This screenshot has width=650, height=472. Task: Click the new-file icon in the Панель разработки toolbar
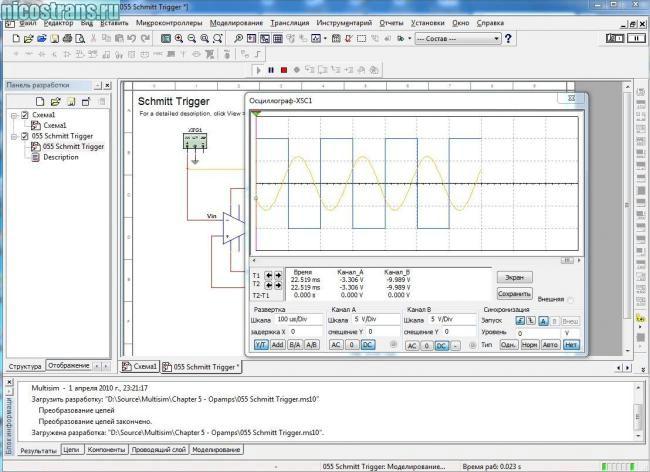coord(40,102)
